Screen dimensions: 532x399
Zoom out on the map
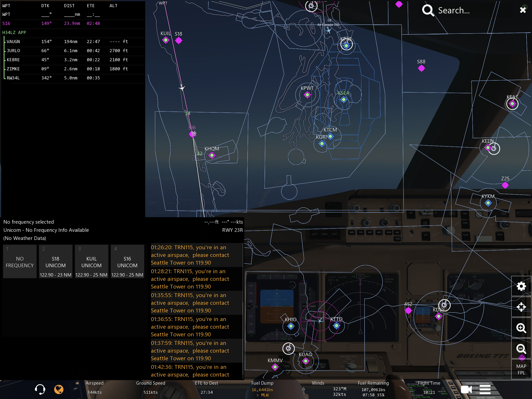pos(521,348)
